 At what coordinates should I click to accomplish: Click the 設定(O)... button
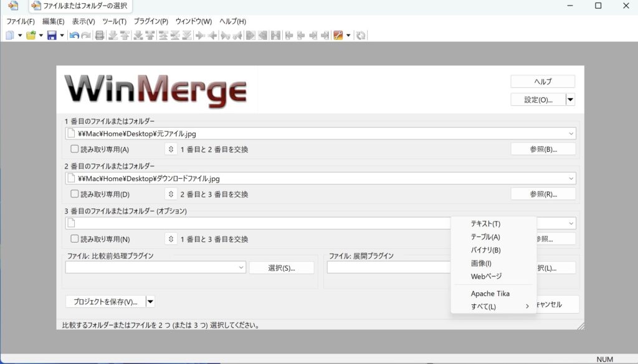coord(538,100)
